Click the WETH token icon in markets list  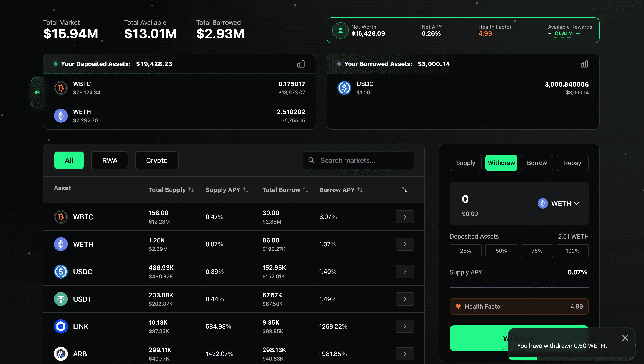[60, 244]
